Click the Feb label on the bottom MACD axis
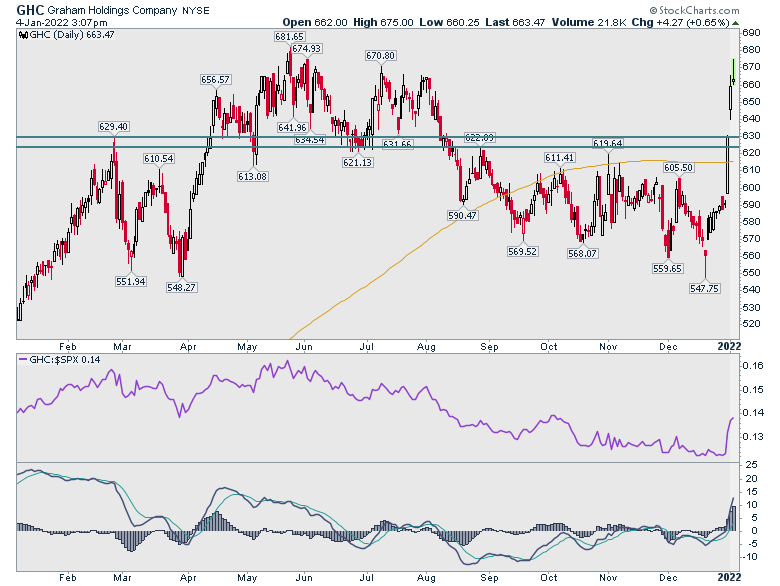Image resolution: width=780 pixels, height=586 pixels. 68,578
